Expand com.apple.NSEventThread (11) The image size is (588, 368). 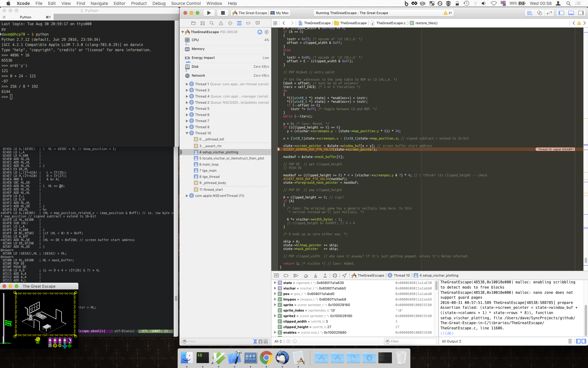click(x=187, y=196)
